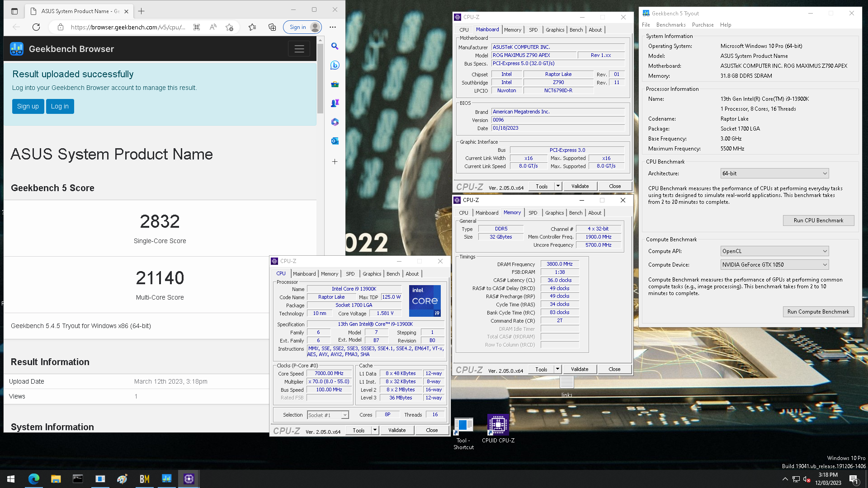Expand the Compute API OpenCL dropdown
Viewport: 868px width, 488px height.
[x=774, y=251]
